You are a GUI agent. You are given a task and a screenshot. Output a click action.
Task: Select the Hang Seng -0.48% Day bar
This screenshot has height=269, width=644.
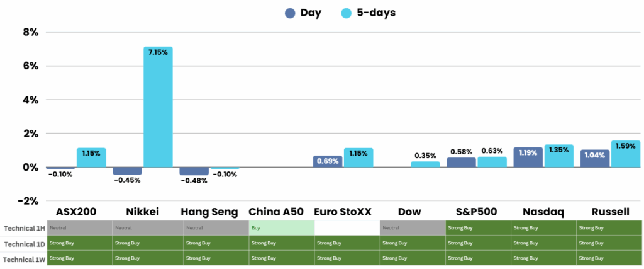tap(194, 171)
